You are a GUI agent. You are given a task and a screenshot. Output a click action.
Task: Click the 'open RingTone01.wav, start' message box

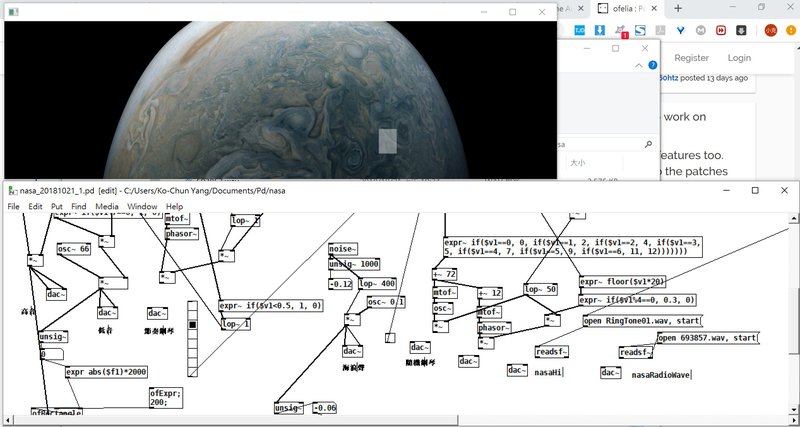[642, 321]
